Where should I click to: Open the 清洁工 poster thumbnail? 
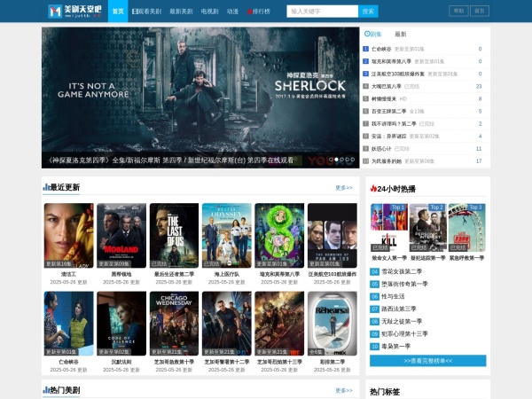68,236
